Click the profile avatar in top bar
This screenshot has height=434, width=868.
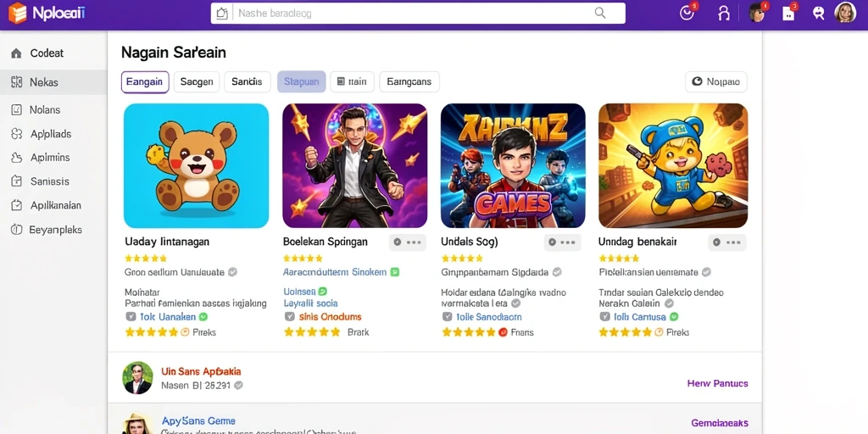[845, 13]
